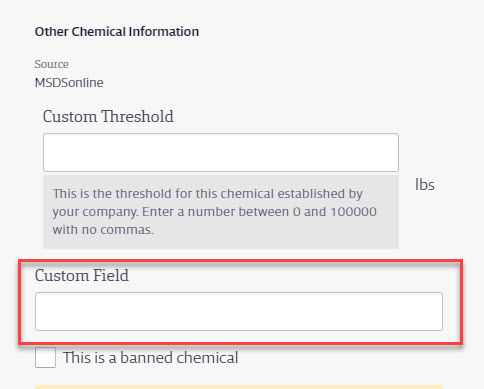The height and width of the screenshot is (389, 484).
Task: Focus the Custom Field input box
Action: (x=239, y=312)
